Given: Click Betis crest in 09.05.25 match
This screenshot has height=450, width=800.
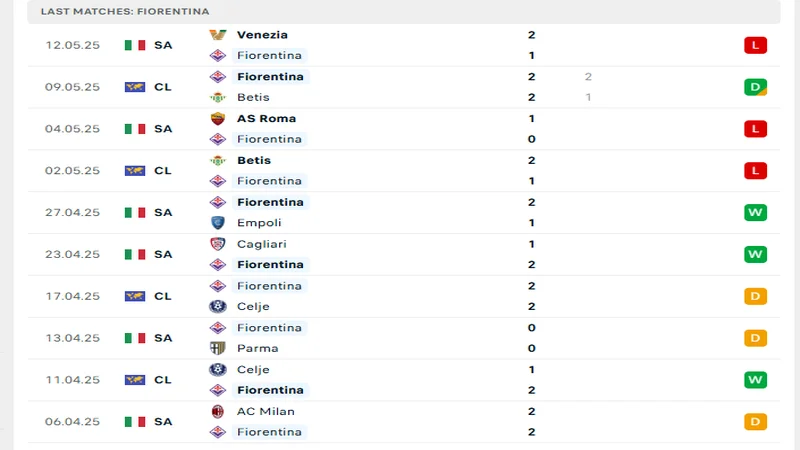Looking at the screenshot, I should [x=217, y=97].
